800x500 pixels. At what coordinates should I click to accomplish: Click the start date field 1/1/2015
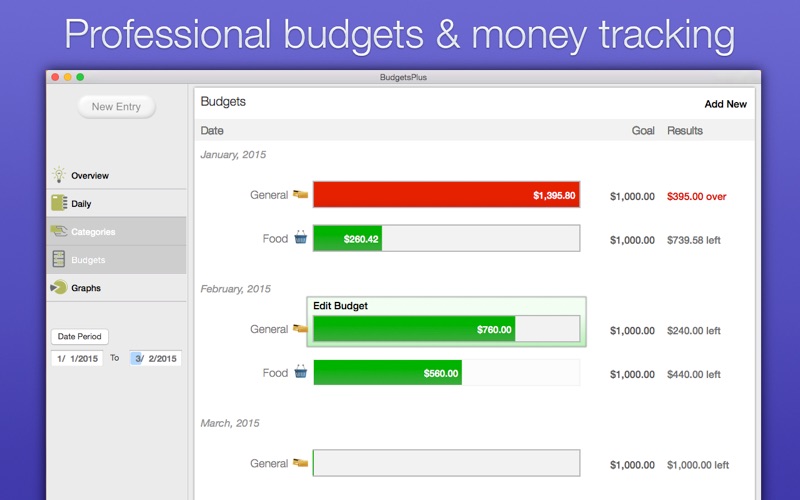click(77, 359)
